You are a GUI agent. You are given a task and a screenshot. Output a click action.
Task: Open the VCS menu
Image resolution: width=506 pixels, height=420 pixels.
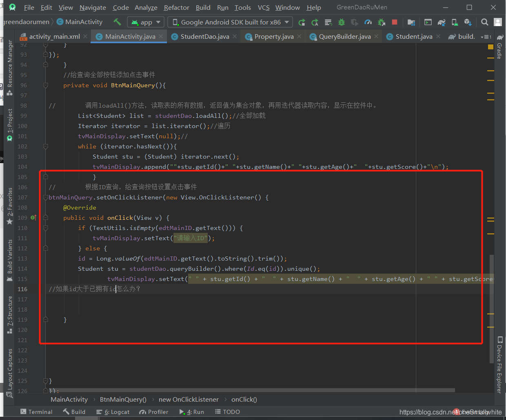[264, 7]
